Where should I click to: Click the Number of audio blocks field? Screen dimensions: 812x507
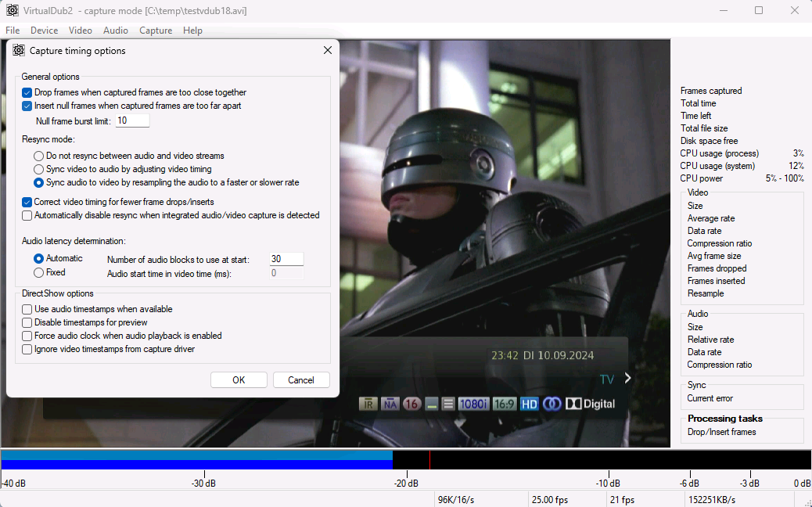point(286,260)
